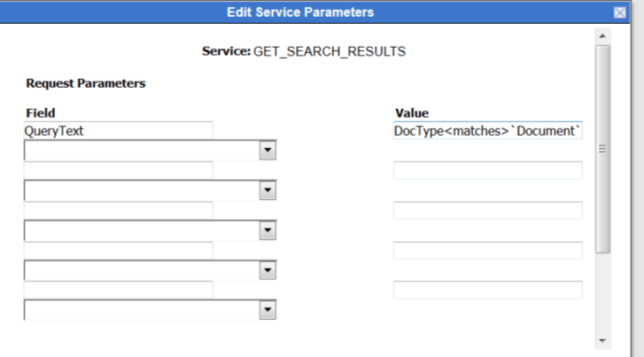
Task: Open the last dropdown in the Field column
Action: pyautogui.click(x=268, y=310)
